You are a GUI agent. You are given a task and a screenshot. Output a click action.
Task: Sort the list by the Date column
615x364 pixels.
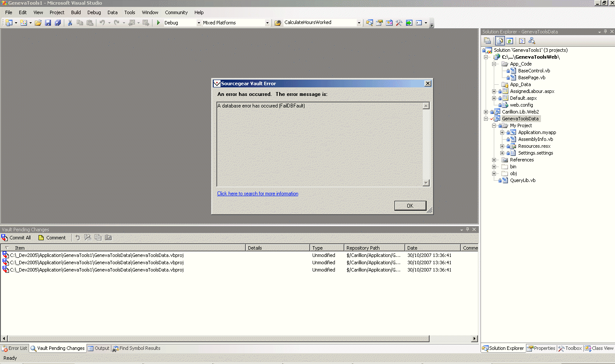point(433,248)
